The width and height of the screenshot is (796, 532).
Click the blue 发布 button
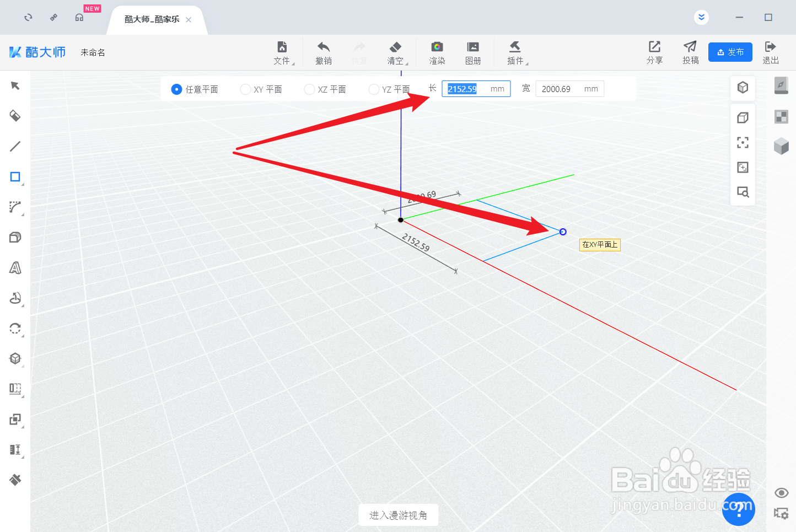(x=730, y=52)
